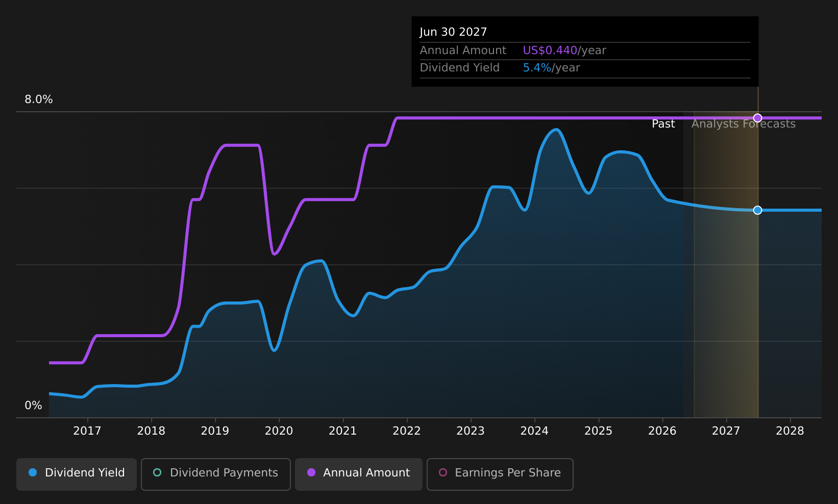Enable the Dividend Payments series

(216, 474)
